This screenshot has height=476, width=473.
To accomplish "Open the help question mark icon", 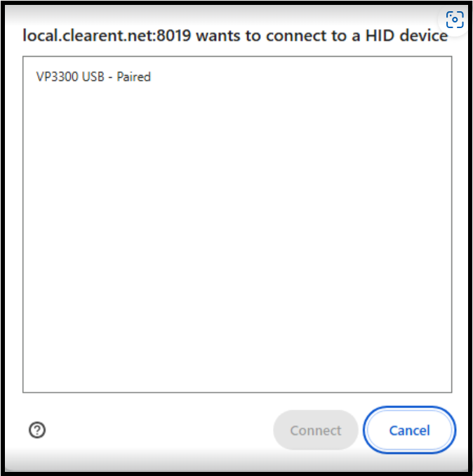I will (37, 430).
